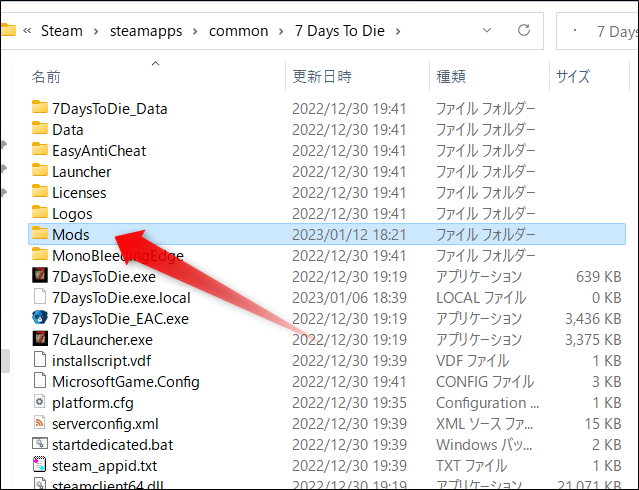Select the serverconfig.xml file name
Viewport: 639px width, 490px height.
coord(105,424)
